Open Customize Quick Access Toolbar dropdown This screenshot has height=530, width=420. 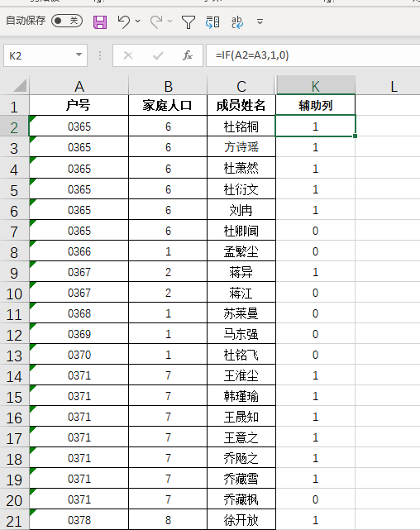coord(260,21)
